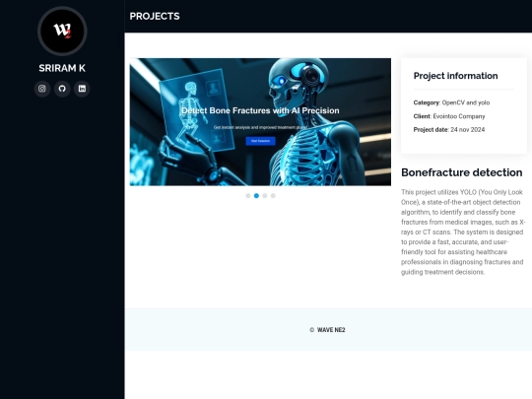This screenshot has height=399, width=532.
Task: Click the 'Client: Evointoo Company' line
Action: 449,116
